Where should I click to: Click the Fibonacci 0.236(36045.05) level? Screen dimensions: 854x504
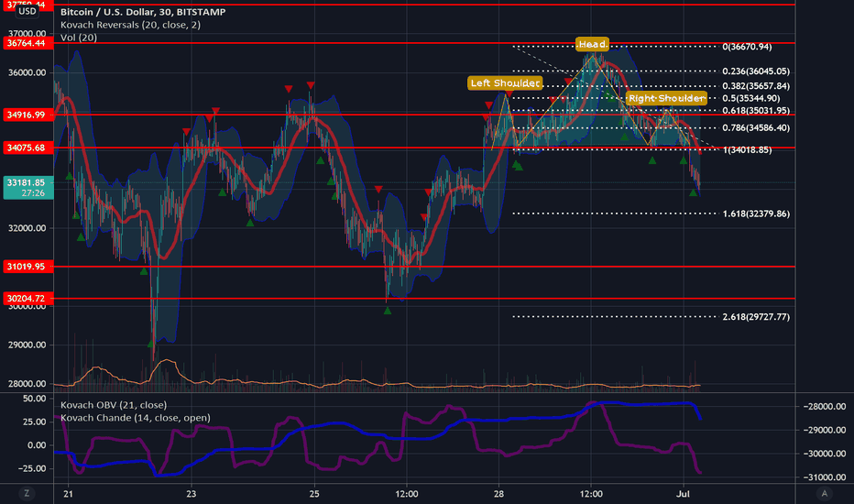tap(756, 71)
